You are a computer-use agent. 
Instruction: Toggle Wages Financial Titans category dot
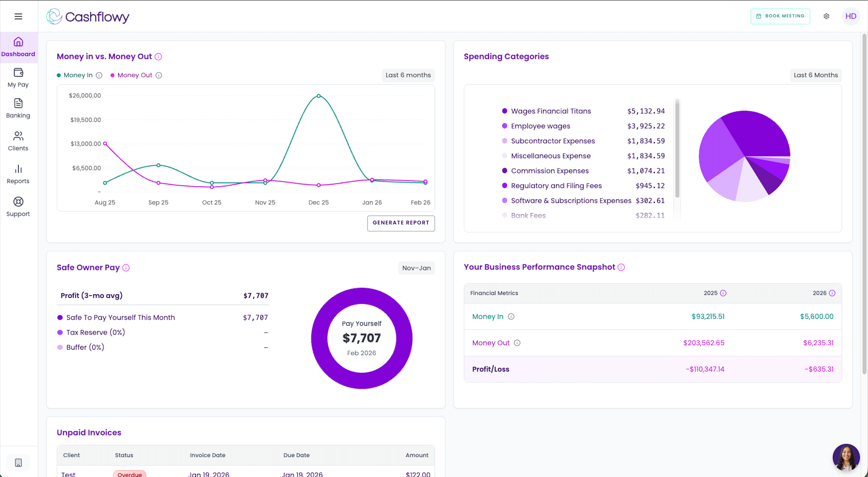click(505, 111)
